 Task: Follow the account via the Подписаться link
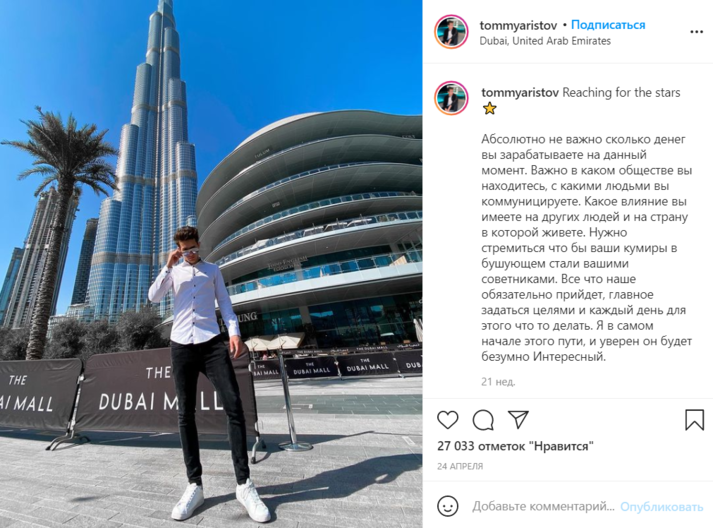point(608,25)
